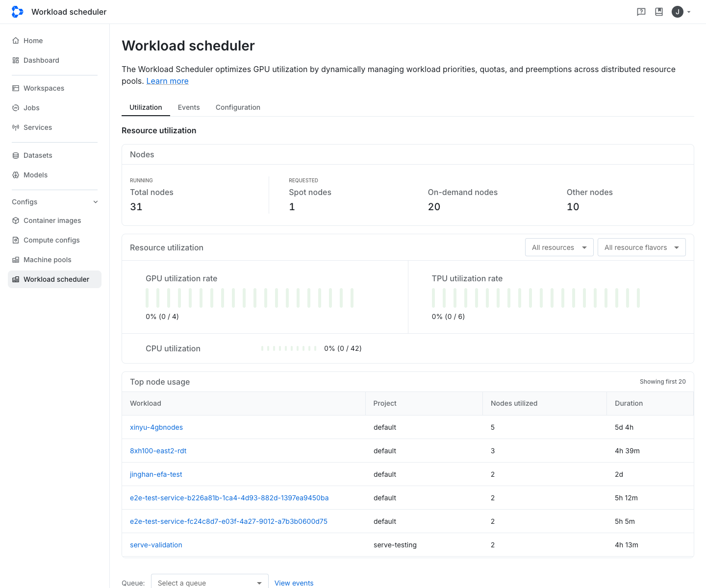The height and width of the screenshot is (588, 706).
Task: Switch to the Events tab
Action: [x=189, y=107]
